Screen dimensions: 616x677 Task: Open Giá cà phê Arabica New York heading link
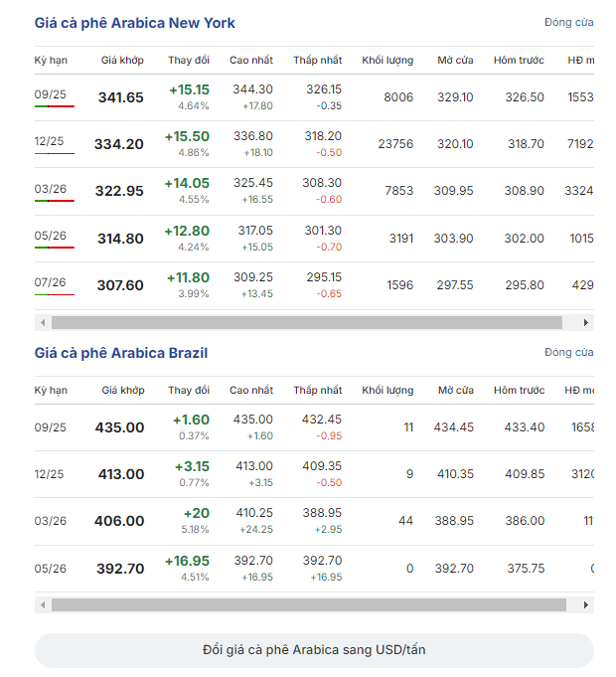134,23
